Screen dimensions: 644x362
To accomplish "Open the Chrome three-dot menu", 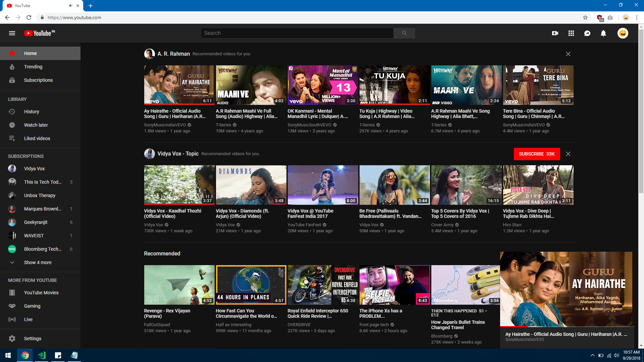I will (x=636, y=17).
